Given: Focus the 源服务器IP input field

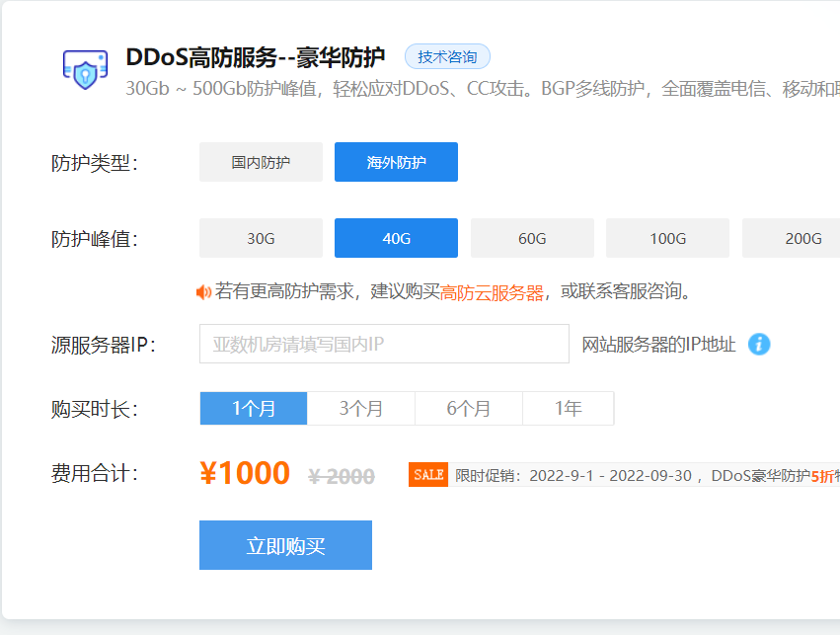Looking at the screenshot, I should point(384,344).
